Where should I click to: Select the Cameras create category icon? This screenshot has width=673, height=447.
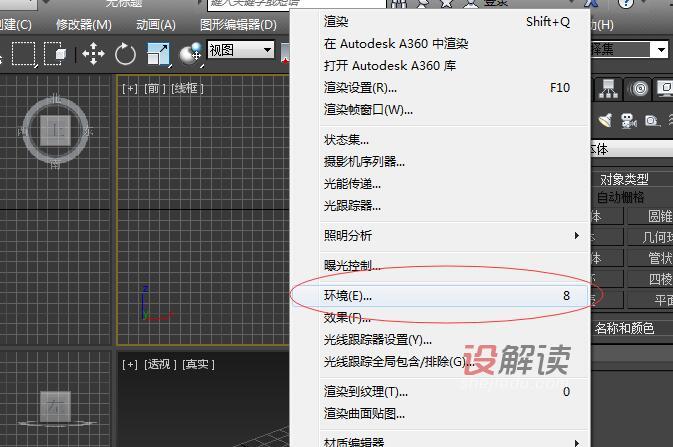point(628,121)
